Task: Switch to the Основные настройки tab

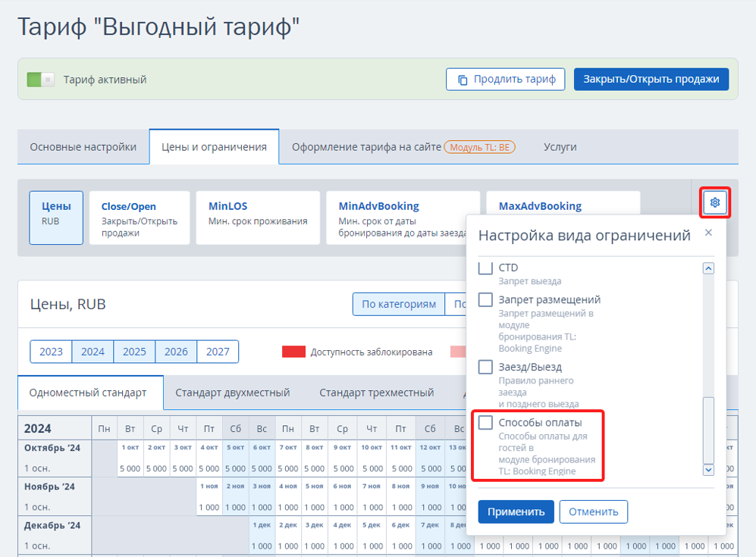Action: click(83, 147)
